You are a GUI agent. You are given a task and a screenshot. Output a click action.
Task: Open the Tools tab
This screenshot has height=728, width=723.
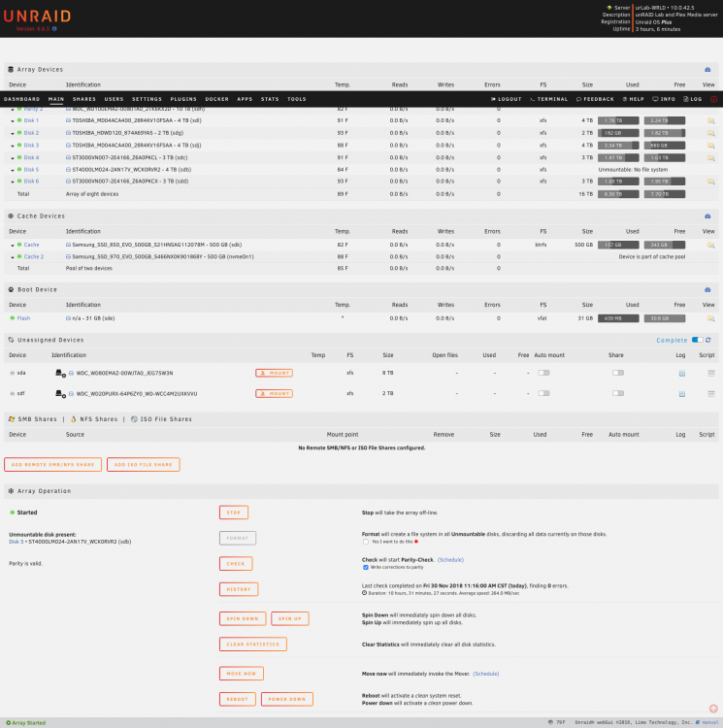coord(297,99)
